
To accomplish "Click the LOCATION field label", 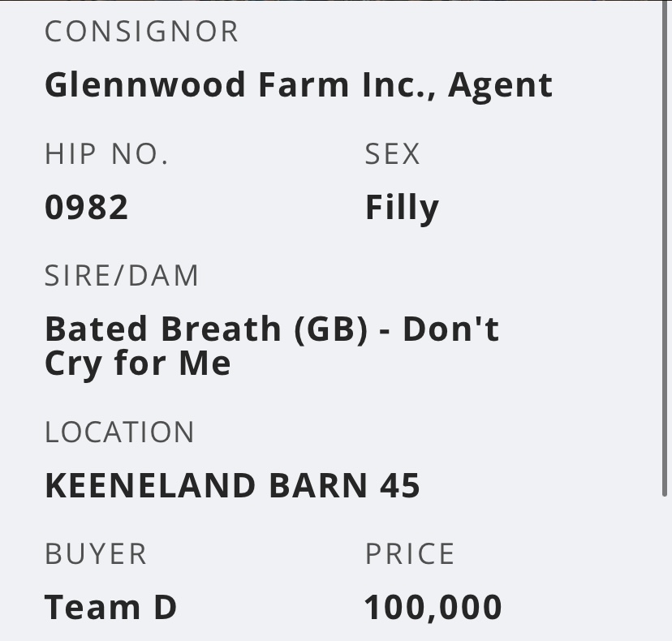I will [119, 432].
